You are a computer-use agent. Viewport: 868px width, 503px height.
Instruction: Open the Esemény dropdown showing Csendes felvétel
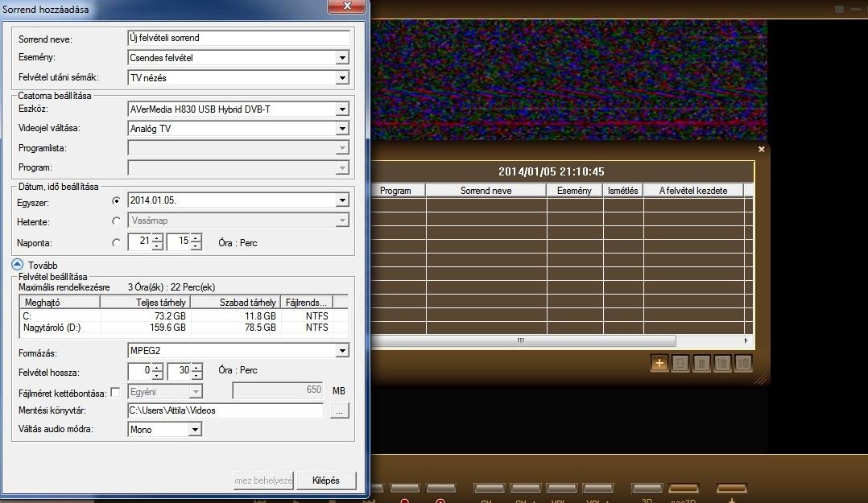[342, 58]
